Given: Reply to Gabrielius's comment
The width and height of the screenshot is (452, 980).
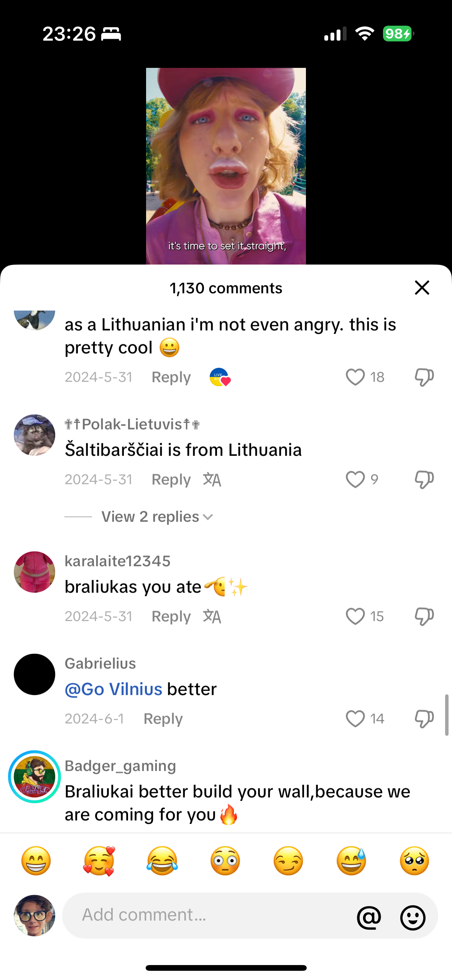Looking at the screenshot, I should [163, 719].
